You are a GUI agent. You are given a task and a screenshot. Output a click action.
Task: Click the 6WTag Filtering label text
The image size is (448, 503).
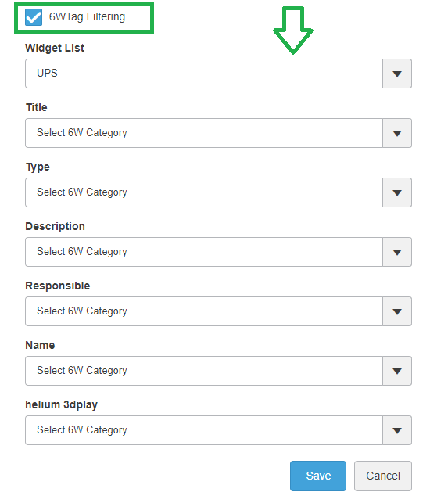tap(87, 16)
